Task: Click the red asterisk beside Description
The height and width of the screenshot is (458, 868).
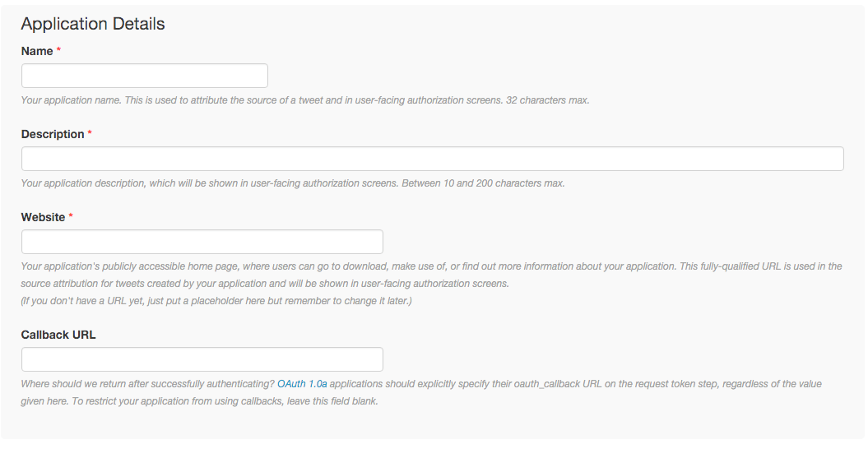Action: pos(90,134)
